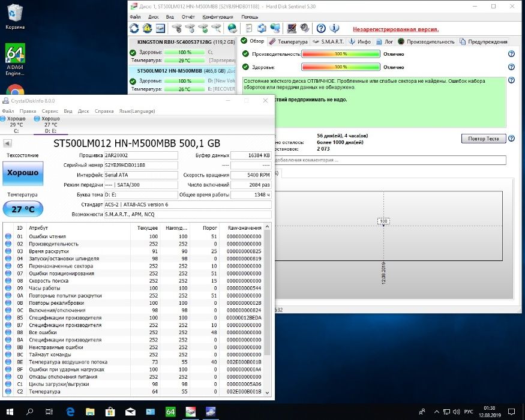Click the disk panel image icon in toolbar
This screenshot has width=525, height=420.
pyautogui.click(x=160, y=28)
